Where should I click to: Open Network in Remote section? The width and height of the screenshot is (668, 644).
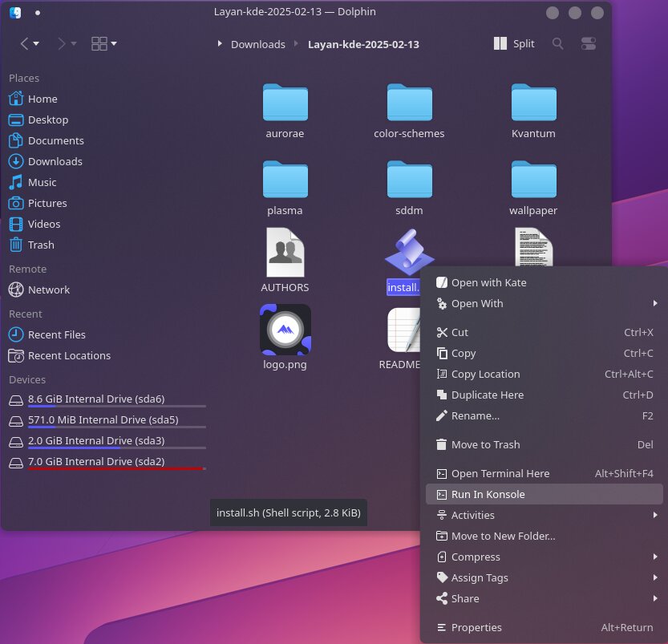48,290
